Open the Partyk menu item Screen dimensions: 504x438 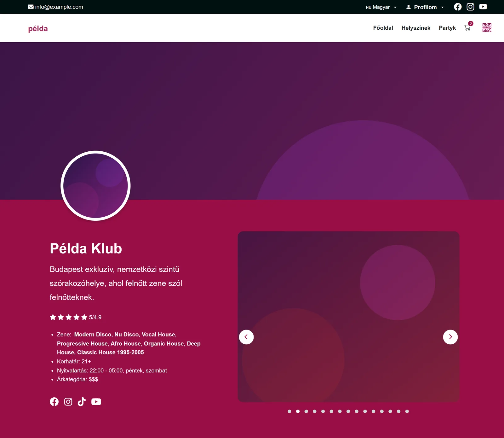click(x=447, y=28)
